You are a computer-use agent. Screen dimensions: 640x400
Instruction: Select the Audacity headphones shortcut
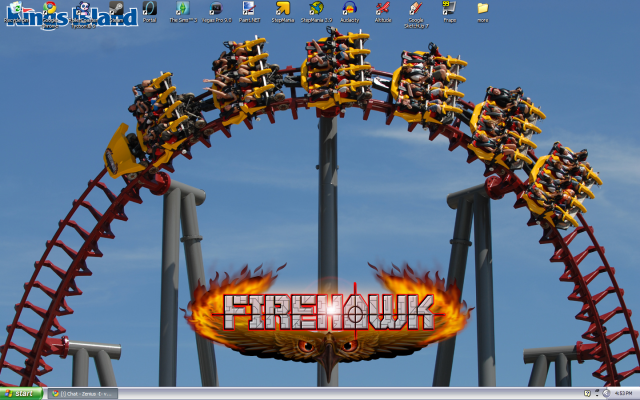pyautogui.click(x=349, y=11)
